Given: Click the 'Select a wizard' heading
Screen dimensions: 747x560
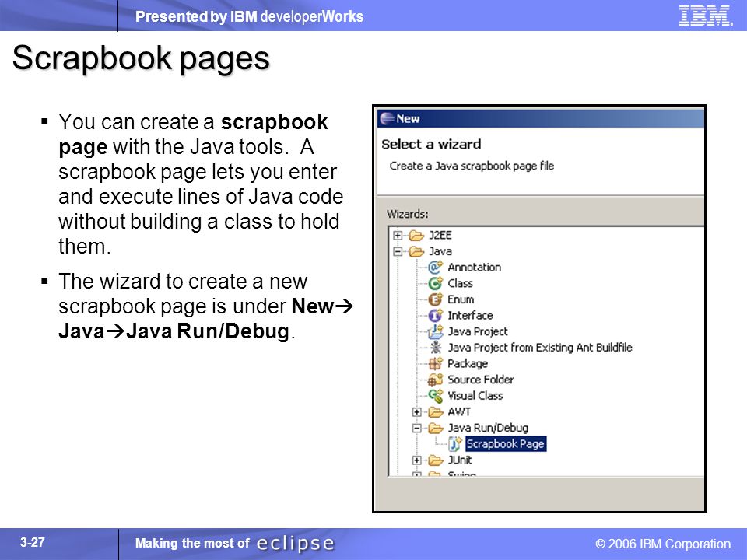Looking at the screenshot, I should pos(431,145).
